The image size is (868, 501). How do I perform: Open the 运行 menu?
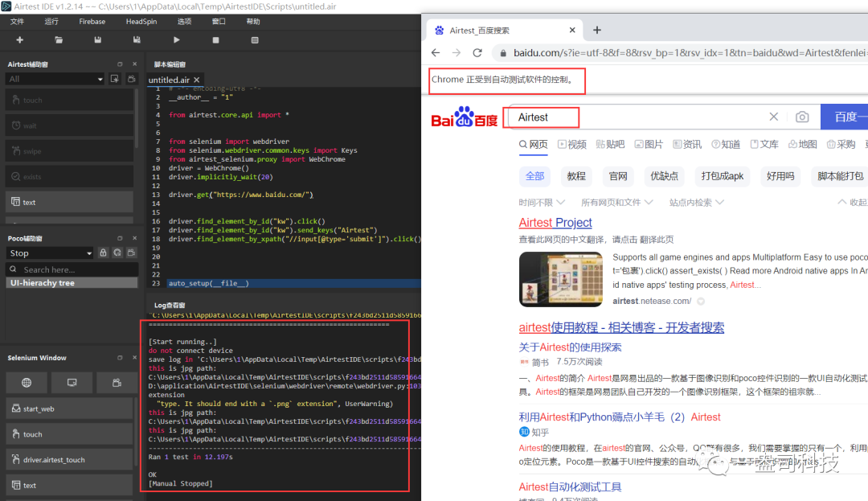click(51, 22)
